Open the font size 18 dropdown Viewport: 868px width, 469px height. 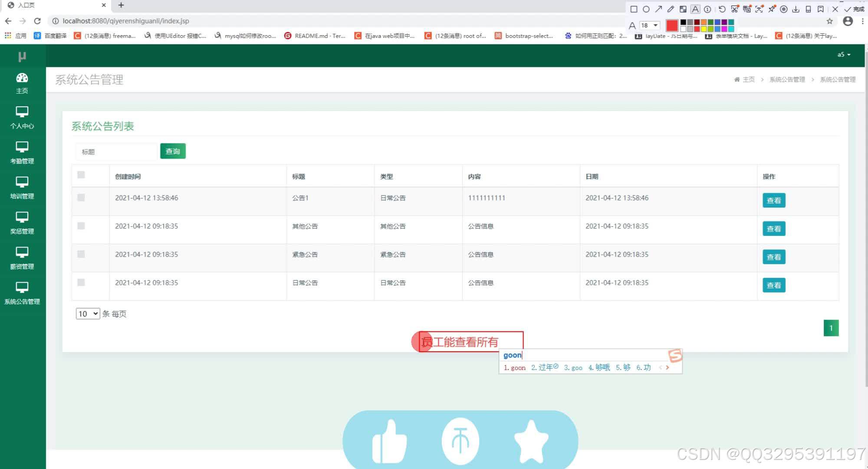pos(650,25)
